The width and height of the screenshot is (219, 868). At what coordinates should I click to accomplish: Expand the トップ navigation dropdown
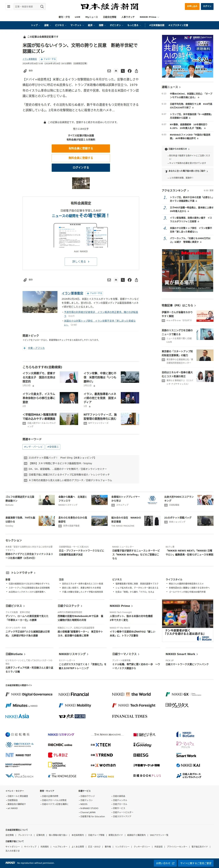[x=35, y=25]
